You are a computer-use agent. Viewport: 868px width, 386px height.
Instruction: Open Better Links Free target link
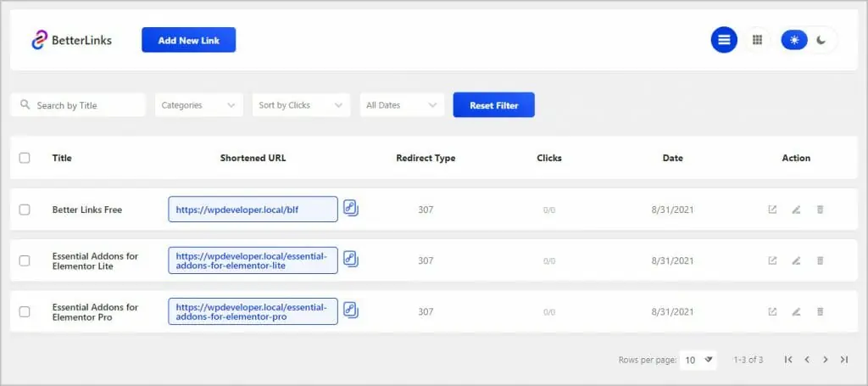click(772, 210)
